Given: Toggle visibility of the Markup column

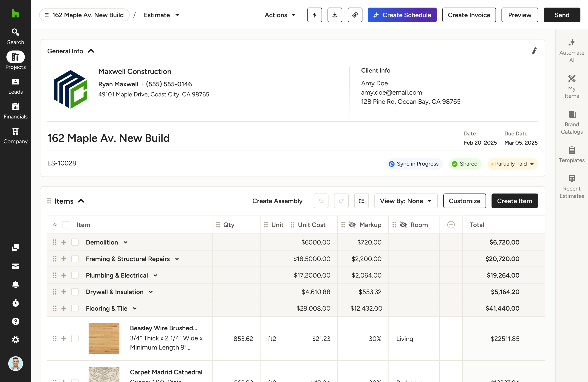Looking at the screenshot, I should 352,225.
